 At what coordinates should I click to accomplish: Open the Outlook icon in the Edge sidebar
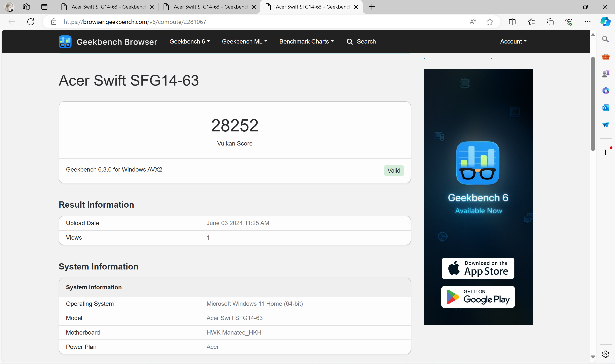coord(606,108)
